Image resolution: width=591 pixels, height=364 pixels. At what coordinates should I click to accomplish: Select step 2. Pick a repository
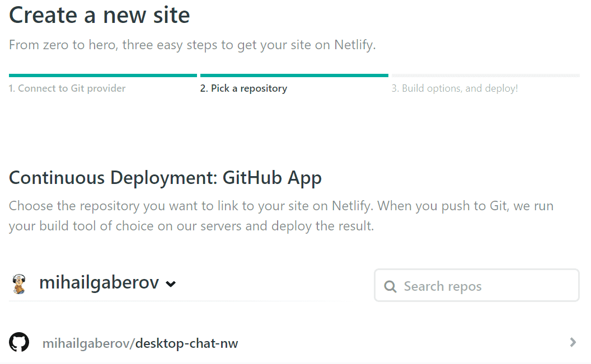click(243, 88)
